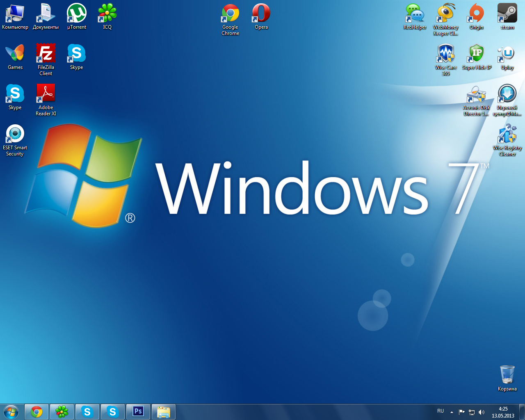Launch the Origin desktop shortcut

(477, 16)
